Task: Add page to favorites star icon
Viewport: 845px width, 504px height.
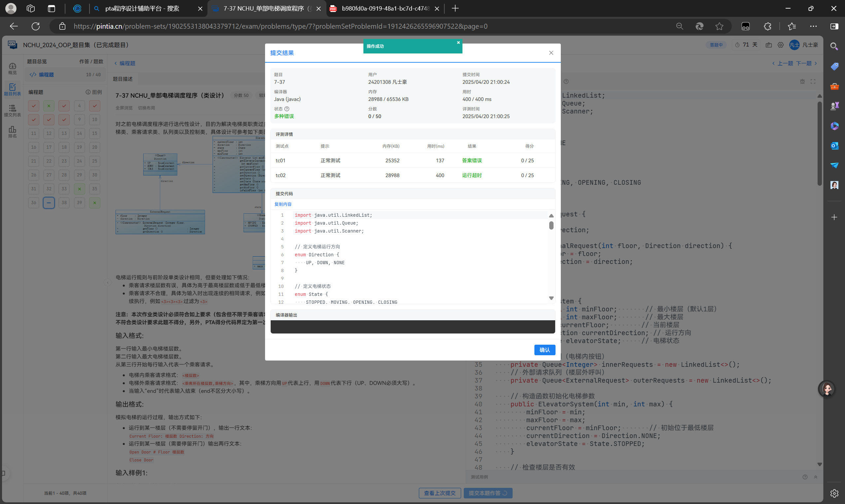Action: pos(719,26)
